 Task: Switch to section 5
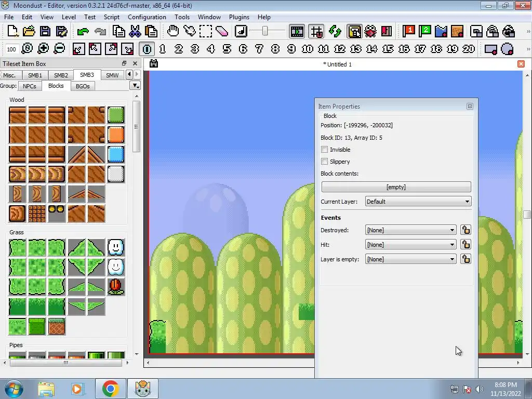coord(227,49)
